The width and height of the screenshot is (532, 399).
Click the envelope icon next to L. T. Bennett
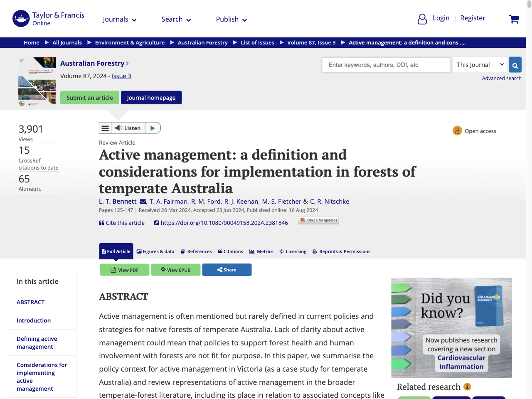pyautogui.click(x=143, y=201)
